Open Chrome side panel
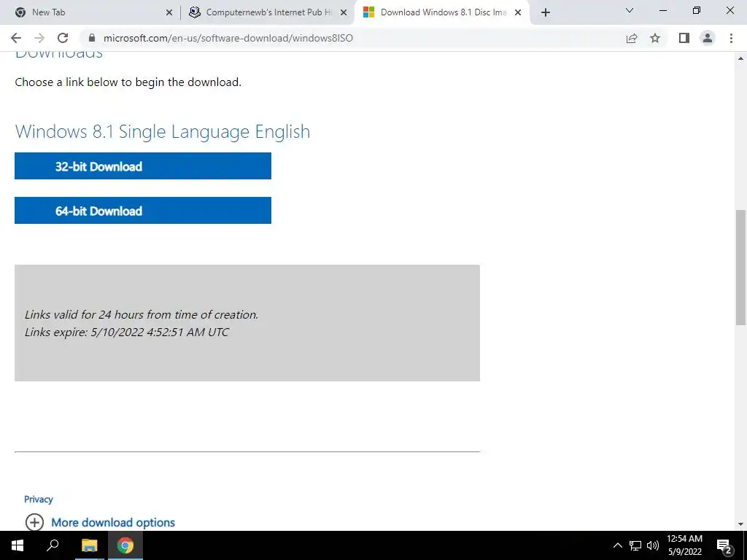 [x=684, y=38]
